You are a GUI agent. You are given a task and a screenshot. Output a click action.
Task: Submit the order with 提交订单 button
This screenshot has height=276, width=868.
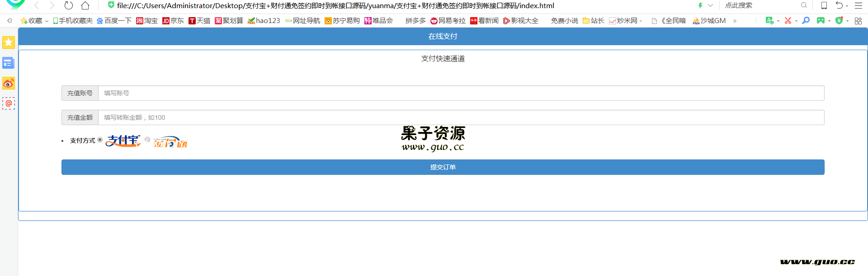point(443,167)
